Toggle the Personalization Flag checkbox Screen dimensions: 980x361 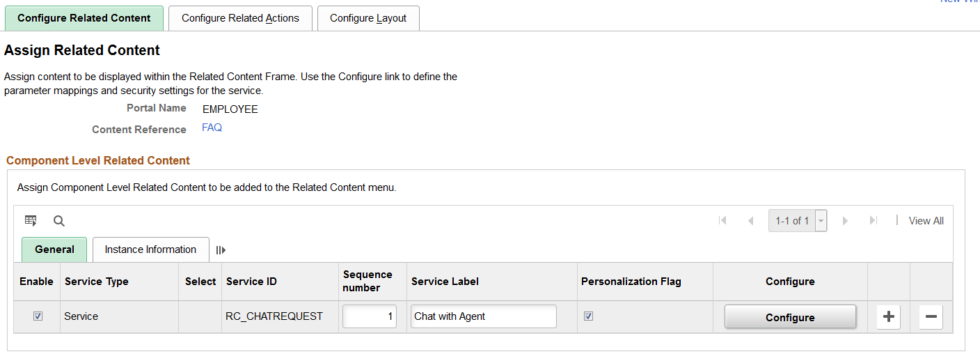(589, 316)
